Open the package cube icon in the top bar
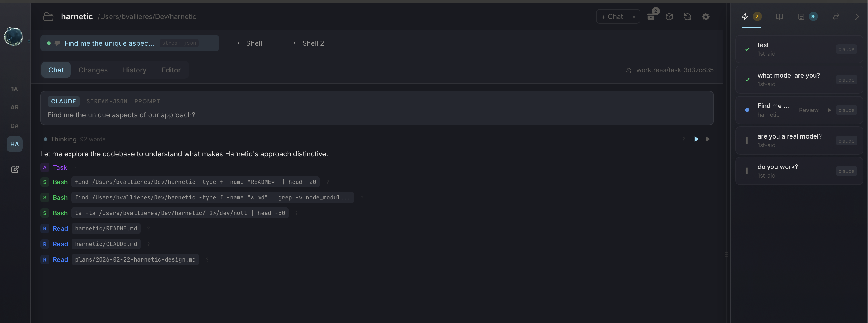The height and width of the screenshot is (323, 868). (669, 16)
